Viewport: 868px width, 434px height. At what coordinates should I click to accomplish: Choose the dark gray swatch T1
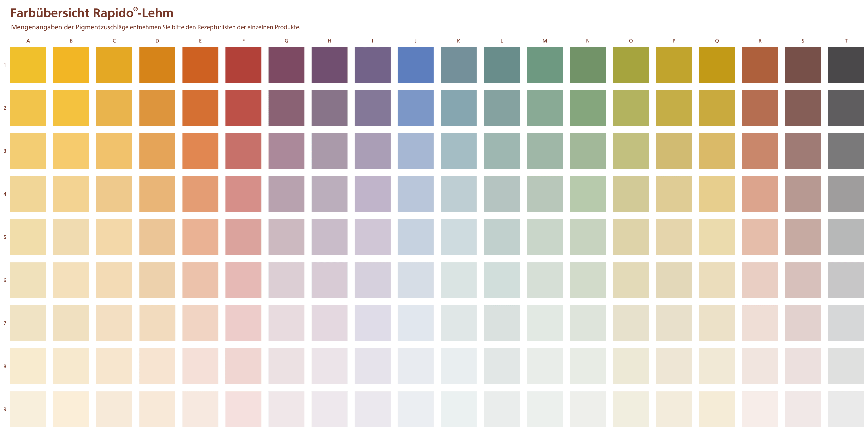click(x=846, y=65)
